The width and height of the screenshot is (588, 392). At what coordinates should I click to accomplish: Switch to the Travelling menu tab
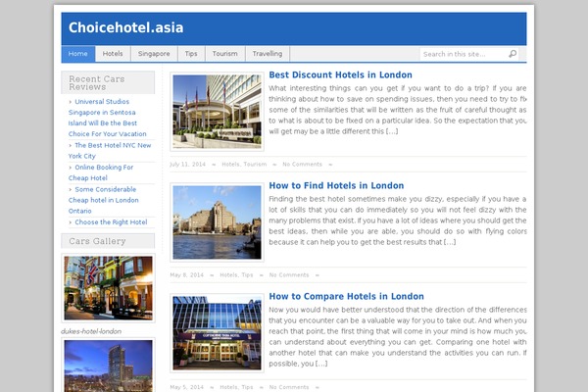(x=268, y=54)
